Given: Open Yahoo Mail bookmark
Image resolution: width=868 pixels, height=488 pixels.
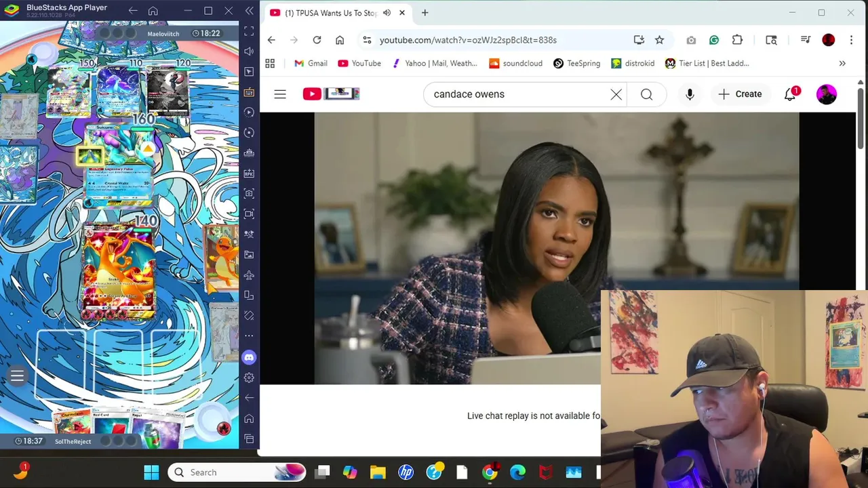Looking at the screenshot, I should tap(435, 63).
